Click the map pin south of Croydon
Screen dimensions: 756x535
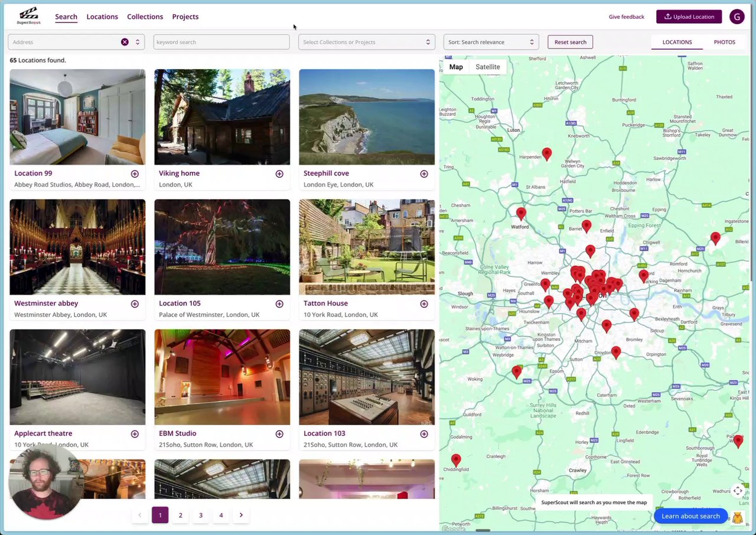click(x=616, y=352)
